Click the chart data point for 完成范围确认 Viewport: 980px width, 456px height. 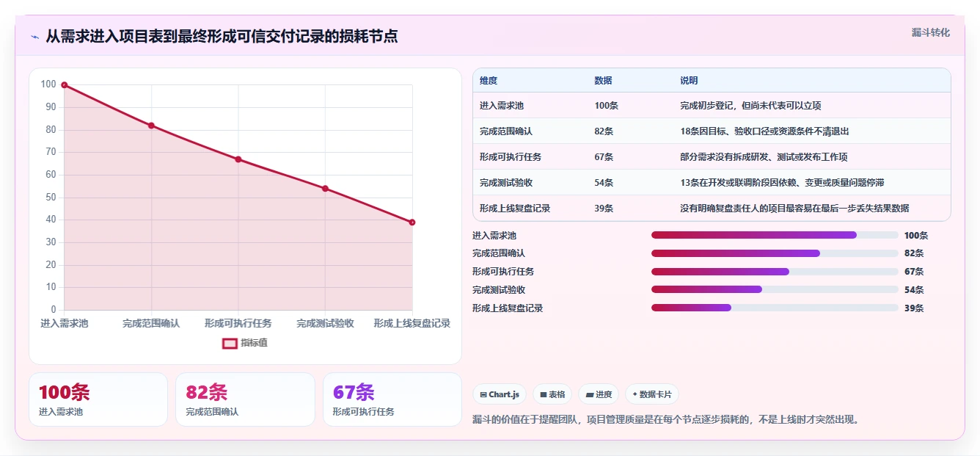151,126
